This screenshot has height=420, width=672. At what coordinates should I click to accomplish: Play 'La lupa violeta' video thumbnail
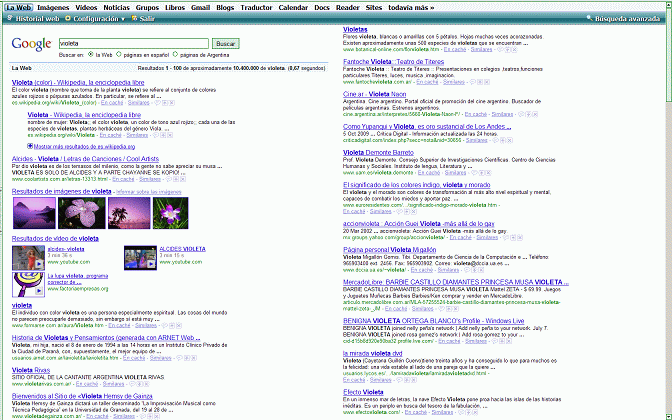pyautogui.click(x=28, y=285)
